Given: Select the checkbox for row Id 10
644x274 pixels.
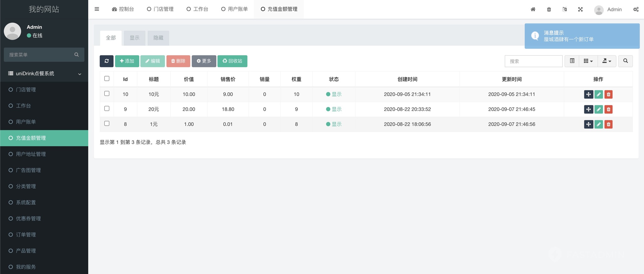Looking at the screenshot, I should 107,93.
